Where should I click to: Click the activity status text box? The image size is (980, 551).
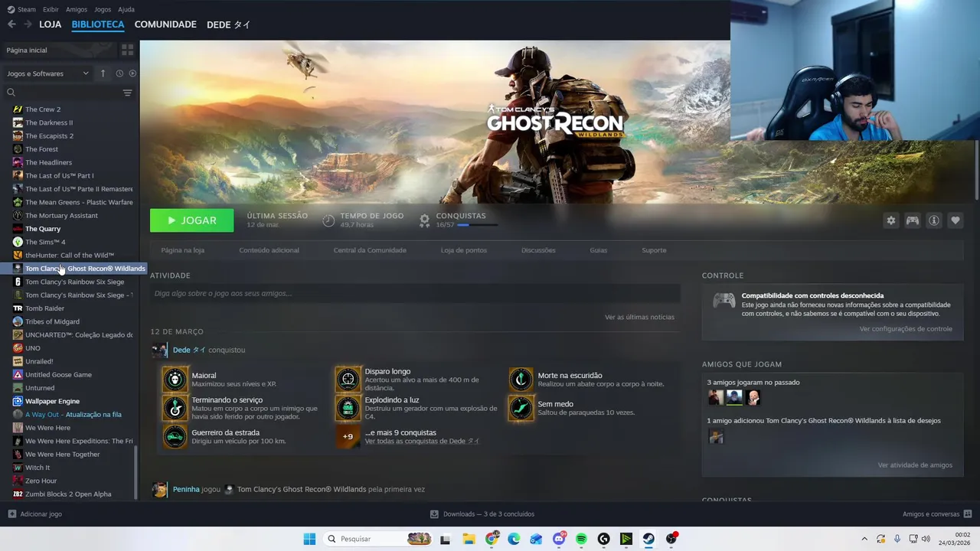[415, 293]
